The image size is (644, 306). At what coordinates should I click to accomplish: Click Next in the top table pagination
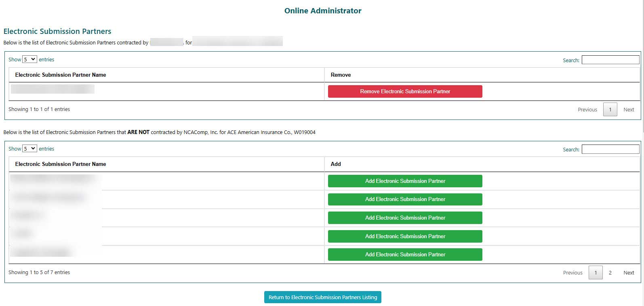pyautogui.click(x=629, y=109)
